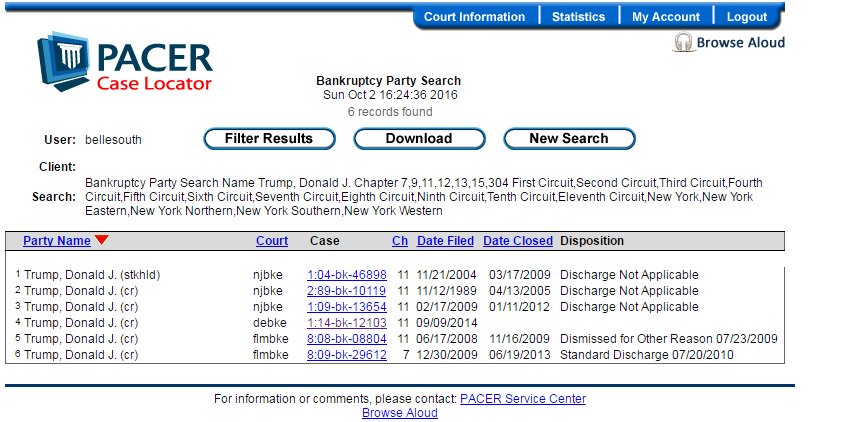Click the date filed 06/17/2008

[447, 339]
